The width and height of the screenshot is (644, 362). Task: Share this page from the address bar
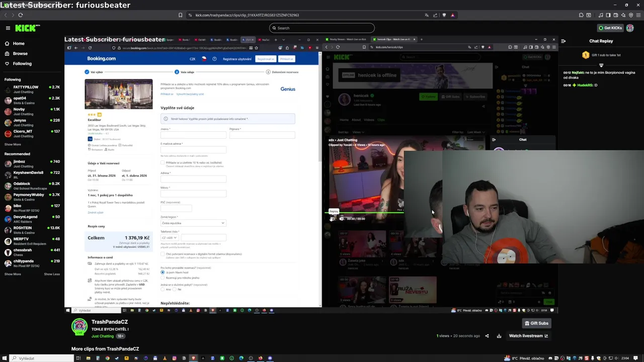coord(435,15)
